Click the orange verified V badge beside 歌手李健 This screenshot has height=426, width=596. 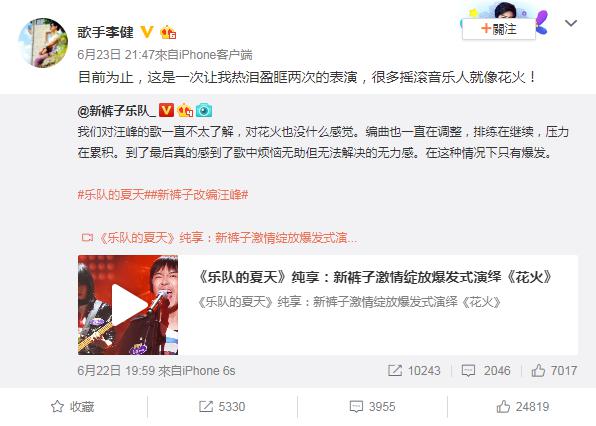point(147,32)
